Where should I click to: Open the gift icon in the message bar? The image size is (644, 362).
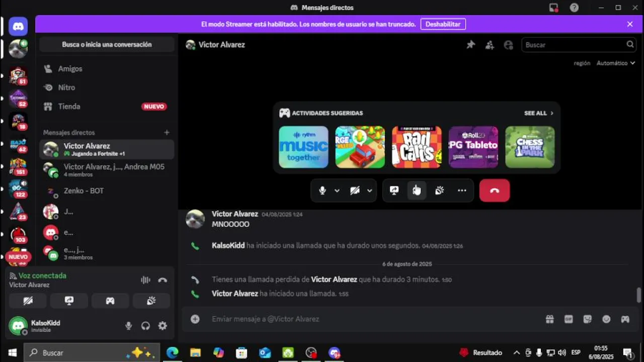click(549, 319)
